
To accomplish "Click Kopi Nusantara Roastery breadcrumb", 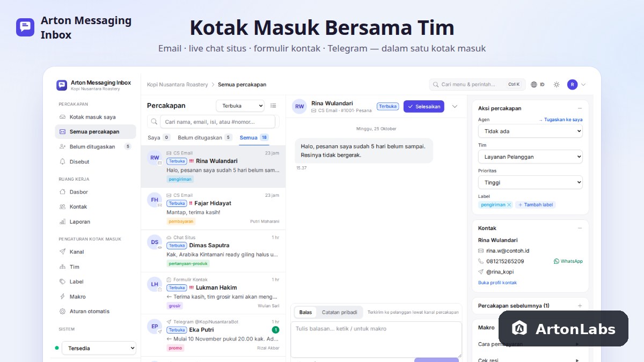I will point(178,85).
